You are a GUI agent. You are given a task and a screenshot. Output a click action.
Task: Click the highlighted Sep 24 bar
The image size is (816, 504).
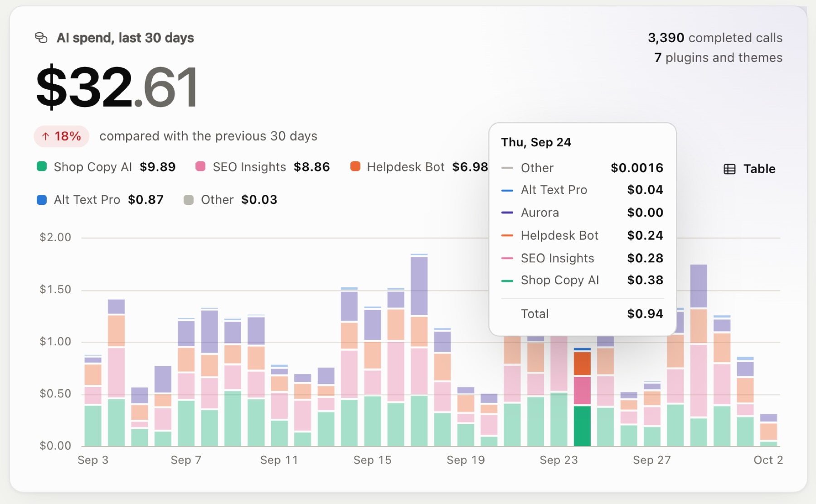coord(582,397)
